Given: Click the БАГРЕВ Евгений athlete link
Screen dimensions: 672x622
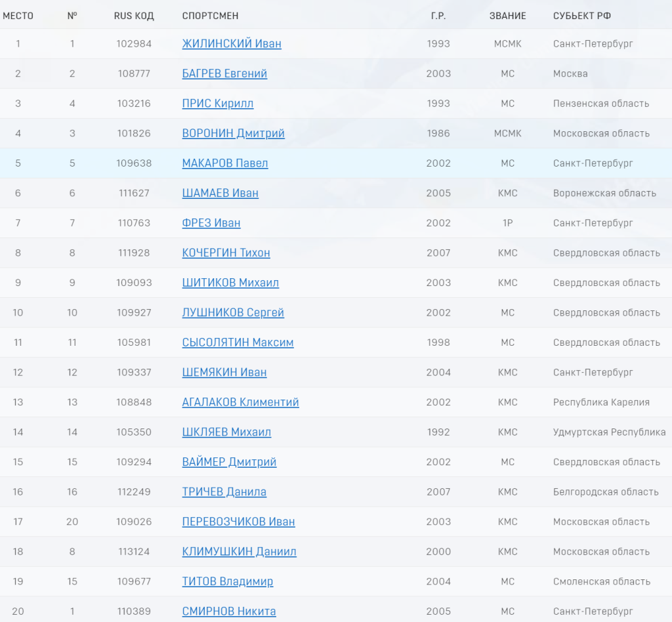Looking at the screenshot, I should 224,73.
